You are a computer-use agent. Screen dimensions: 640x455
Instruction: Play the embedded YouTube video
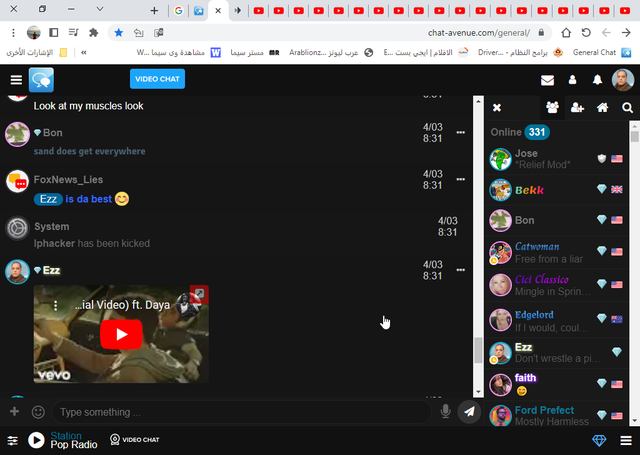pos(121,335)
